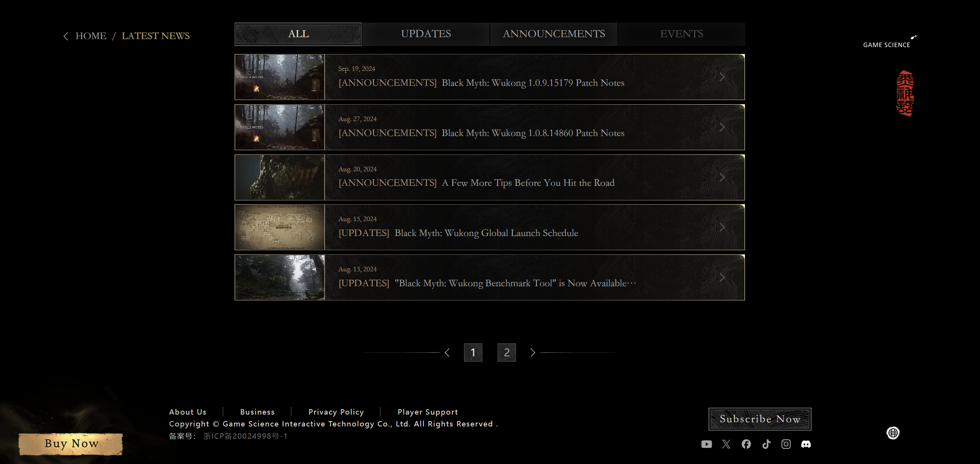The width and height of the screenshot is (980, 464).
Task: Jump to page 2 of news
Action: [x=506, y=353]
